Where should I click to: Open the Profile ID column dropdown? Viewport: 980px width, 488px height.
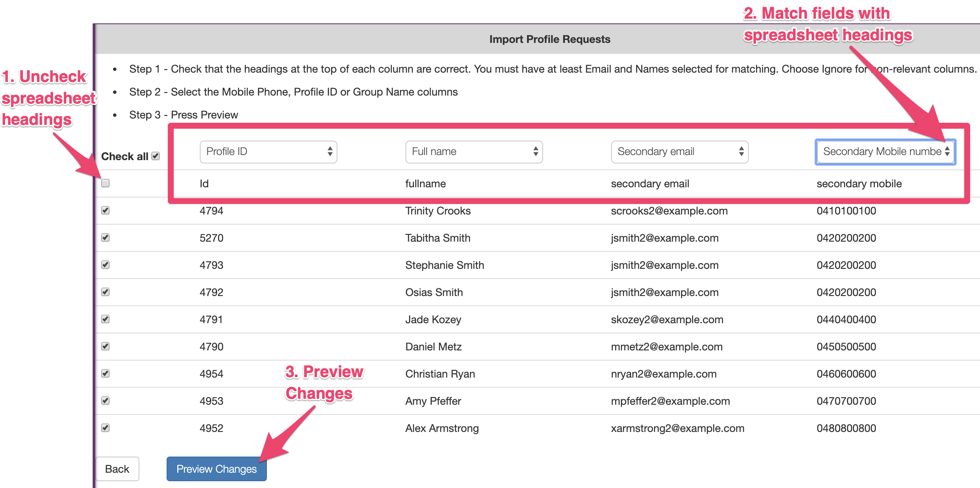(268, 152)
